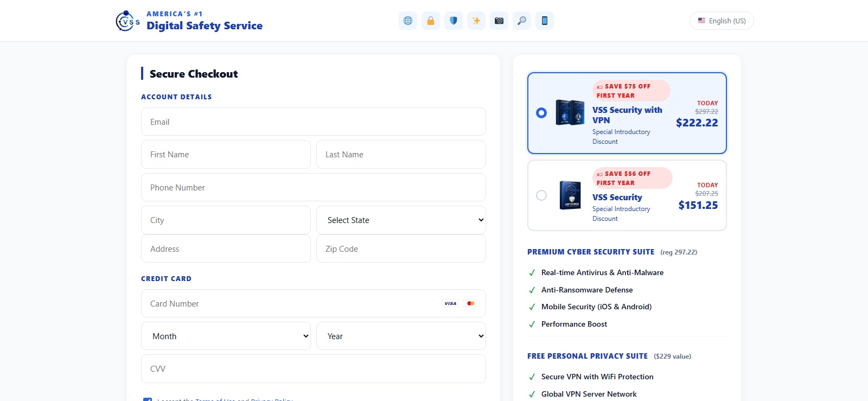Click the Address input field

pyautogui.click(x=226, y=249)
